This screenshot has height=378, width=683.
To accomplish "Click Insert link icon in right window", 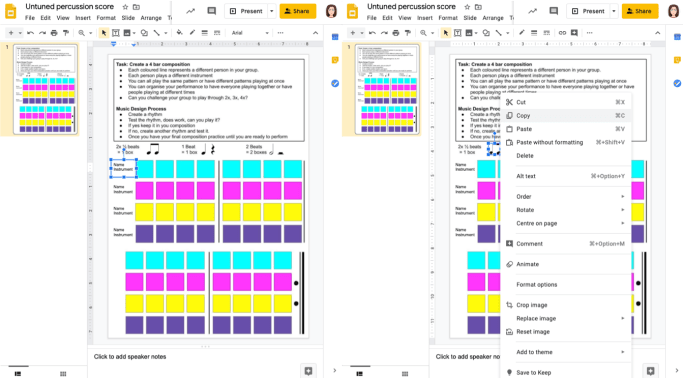I will 562,33.
